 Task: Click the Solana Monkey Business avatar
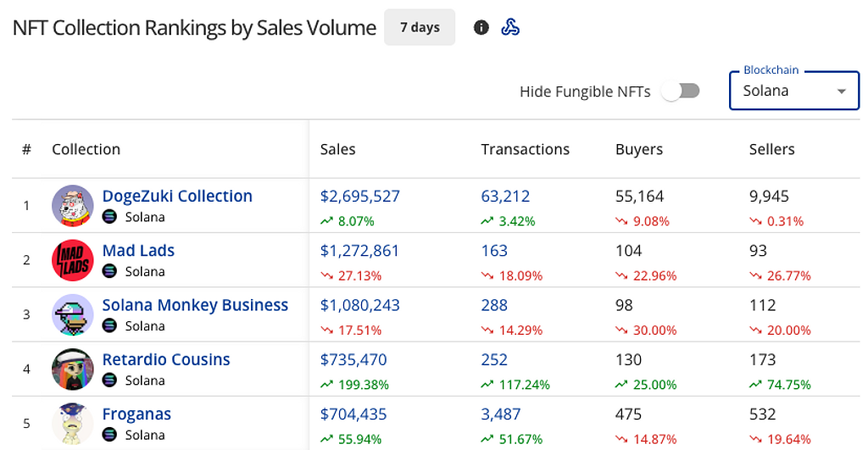[x=73, y=314]
